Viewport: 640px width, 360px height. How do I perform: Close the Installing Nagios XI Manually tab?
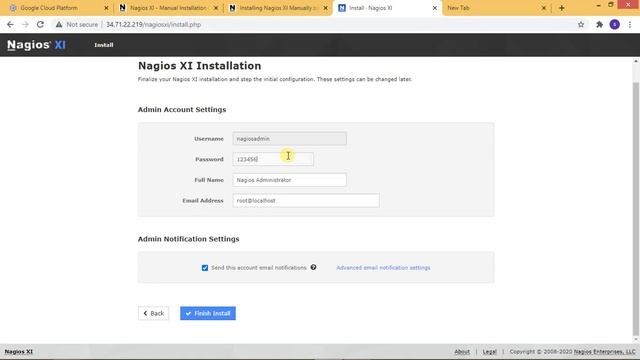pos(325,8)
